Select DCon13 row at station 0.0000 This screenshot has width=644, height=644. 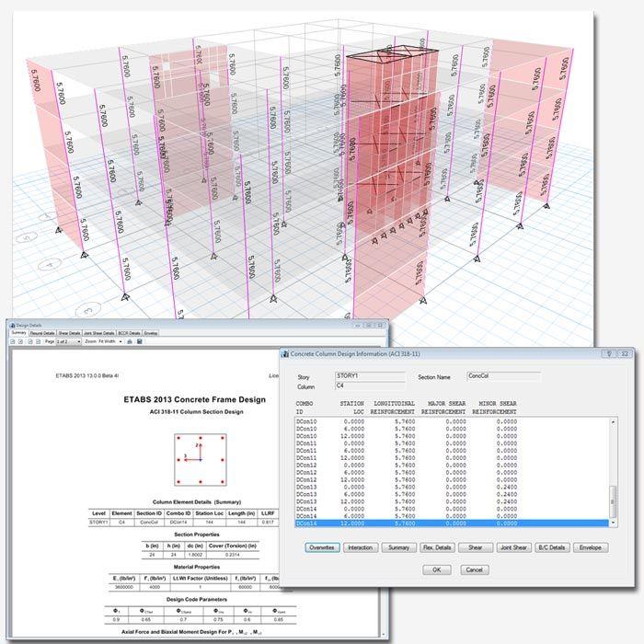point(452,487)
